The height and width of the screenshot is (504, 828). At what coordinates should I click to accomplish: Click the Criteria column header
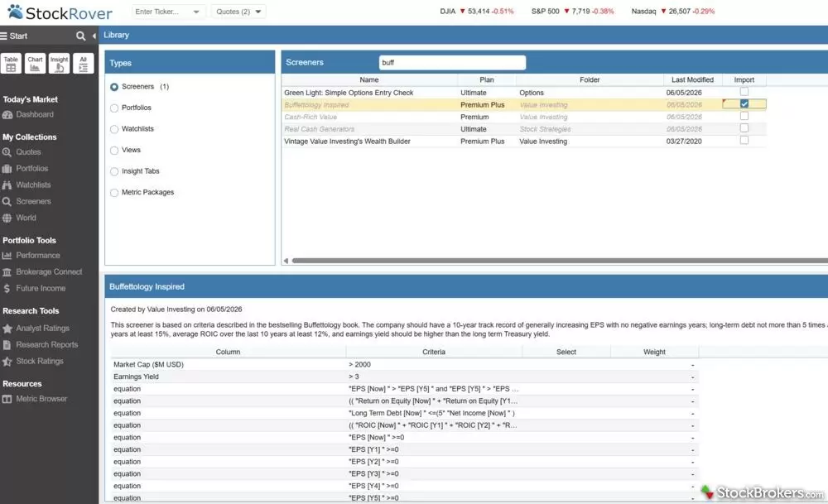click(434, 352)
